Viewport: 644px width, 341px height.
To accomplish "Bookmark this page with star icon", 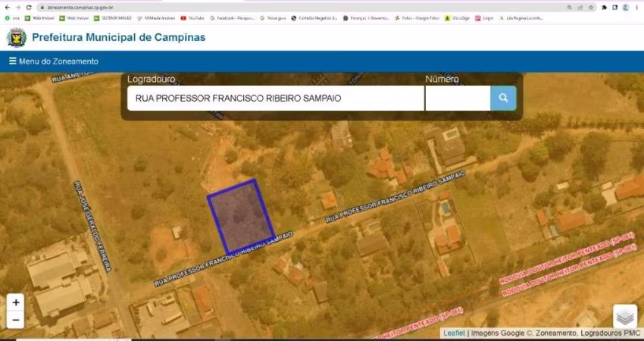I will click(591, 8).
